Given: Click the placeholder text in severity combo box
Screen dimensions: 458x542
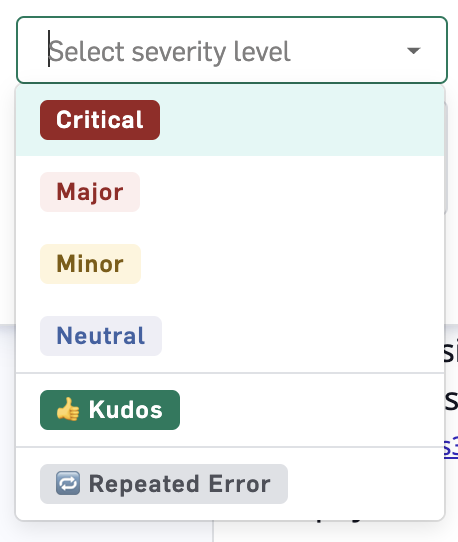Looking at the screenshot, I should [169, 52].
